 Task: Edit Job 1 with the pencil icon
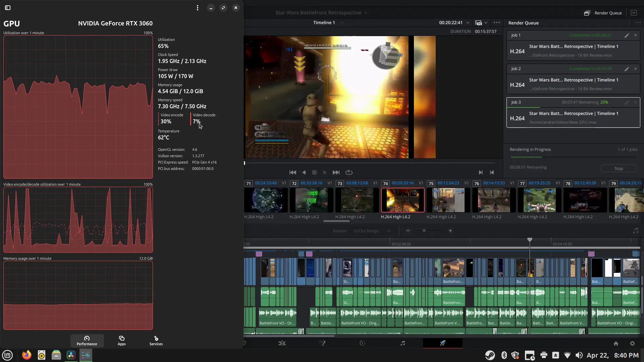[627, 35]
